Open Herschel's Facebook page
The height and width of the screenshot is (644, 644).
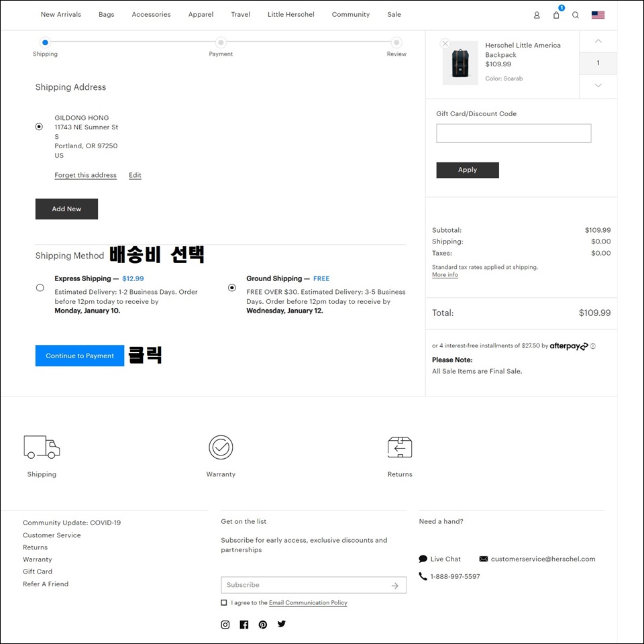point(244,625)
